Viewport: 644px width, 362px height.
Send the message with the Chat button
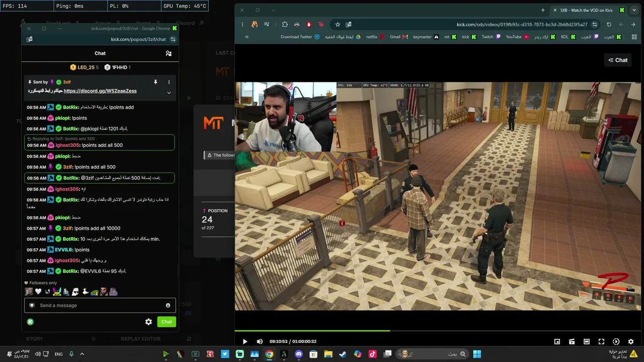[167, 322]
